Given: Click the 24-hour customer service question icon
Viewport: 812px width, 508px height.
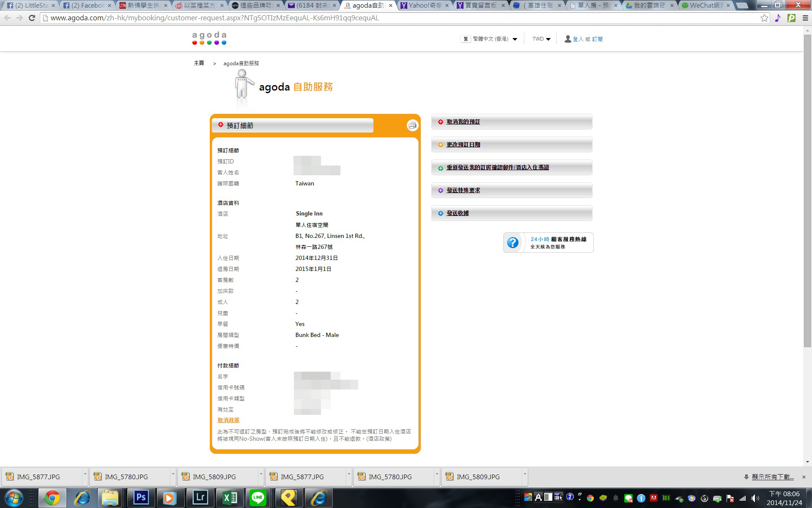Looking at the screenshot, I should tap(513, 243).
